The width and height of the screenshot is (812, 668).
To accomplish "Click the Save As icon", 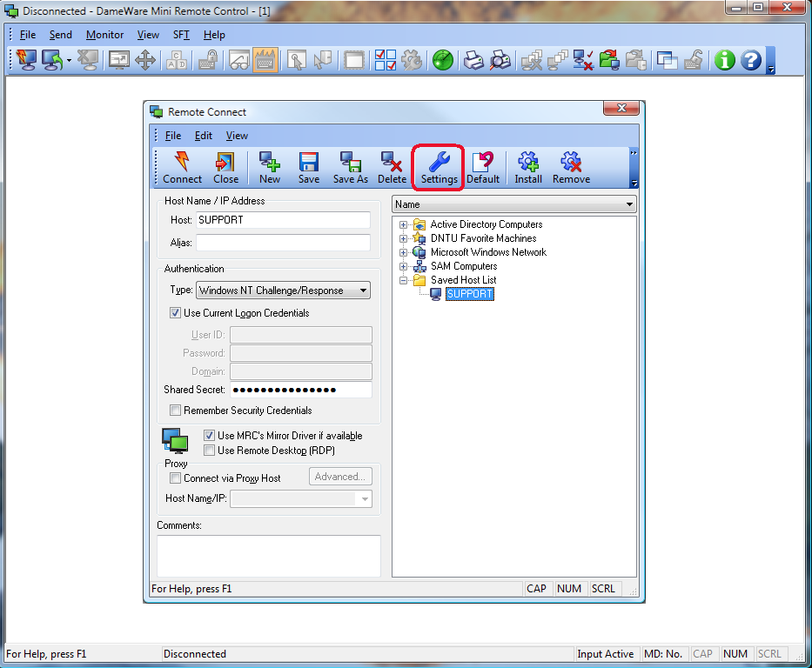I will coord(350,167).
